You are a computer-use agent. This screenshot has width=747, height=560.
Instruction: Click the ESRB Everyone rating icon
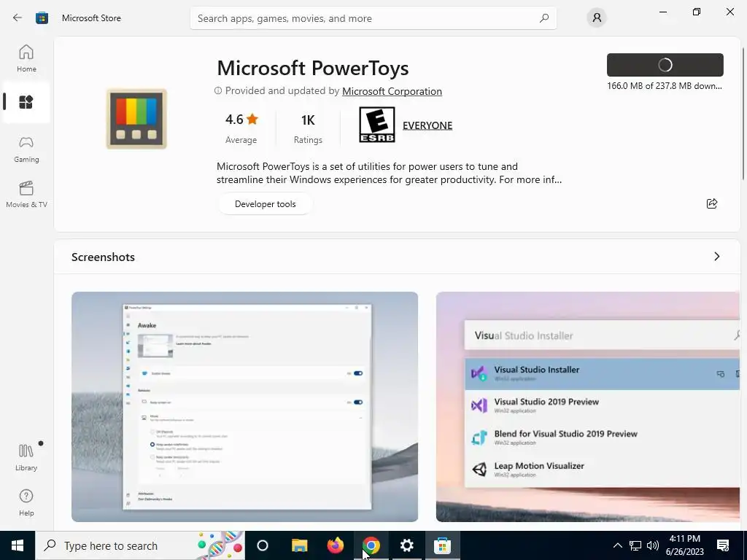pos(377,125)
